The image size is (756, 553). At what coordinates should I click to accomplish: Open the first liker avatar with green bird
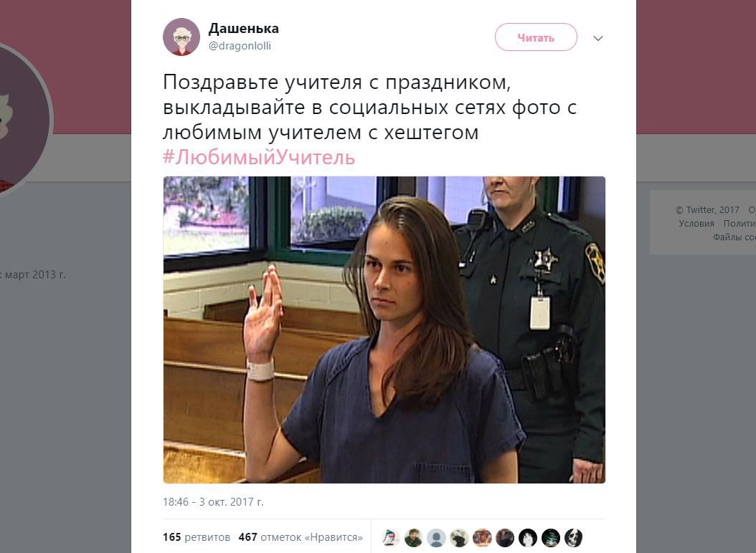(390, 537)
